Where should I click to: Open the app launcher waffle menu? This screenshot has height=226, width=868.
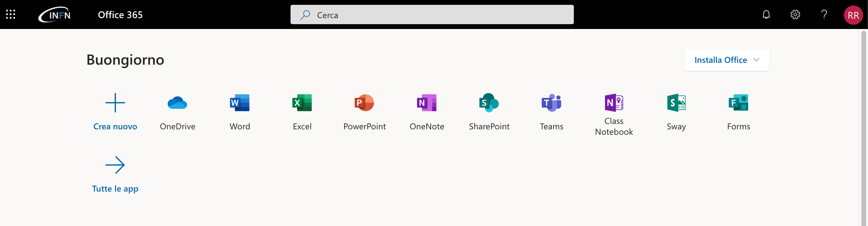point(11,15)
